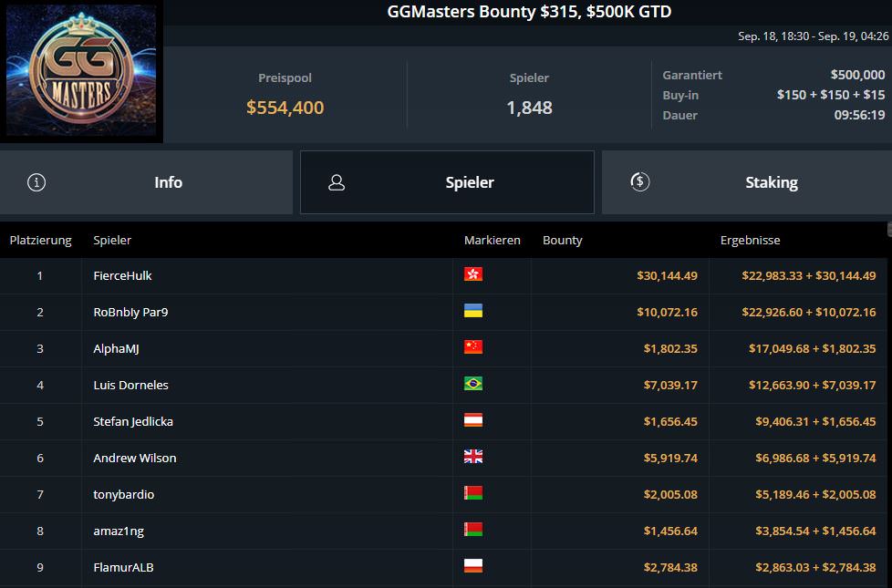Click amaz1ng's bounty $1,456.64
The height and width of the screenshot is (588, 892).
click(670, 531)
